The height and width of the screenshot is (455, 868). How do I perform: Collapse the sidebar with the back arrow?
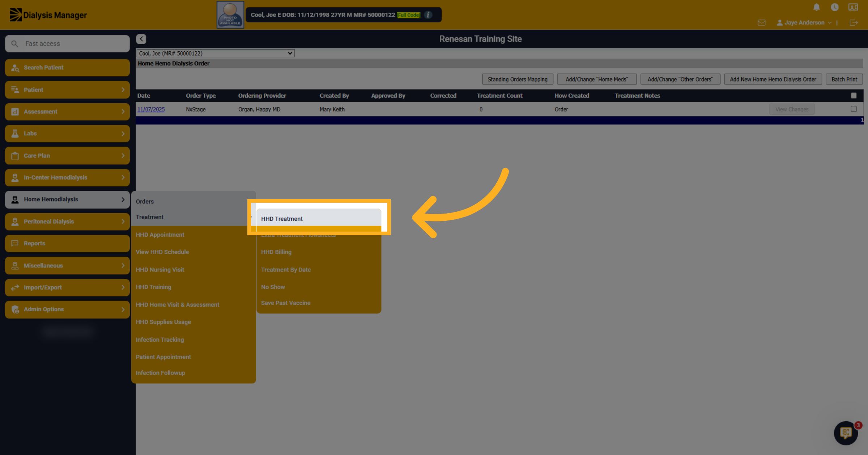click(141, 39)
